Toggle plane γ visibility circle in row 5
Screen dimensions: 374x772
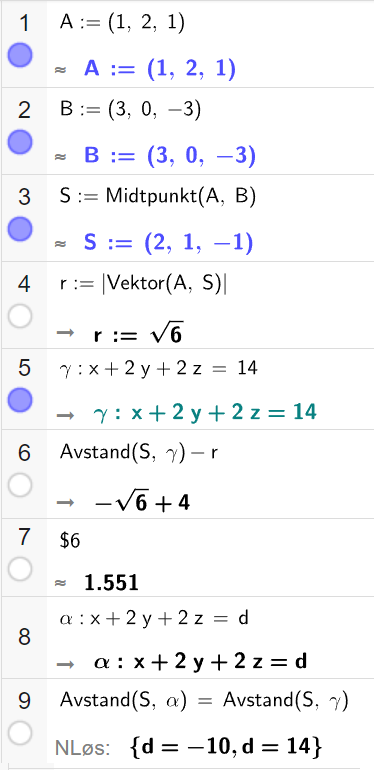(20, 399)
